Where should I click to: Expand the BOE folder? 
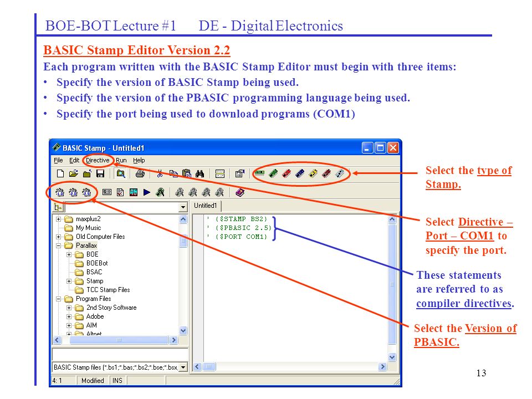pyautogui.click(x=69, y=254)
